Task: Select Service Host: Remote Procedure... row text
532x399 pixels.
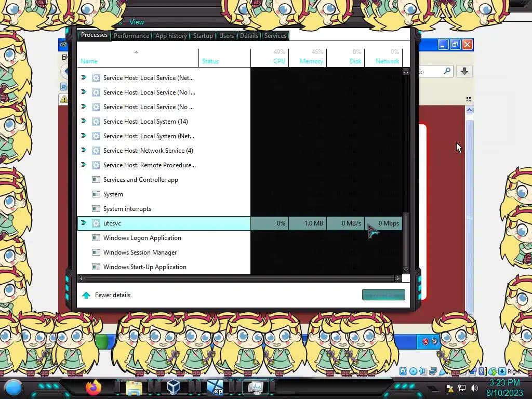Action: click(150, 165)
